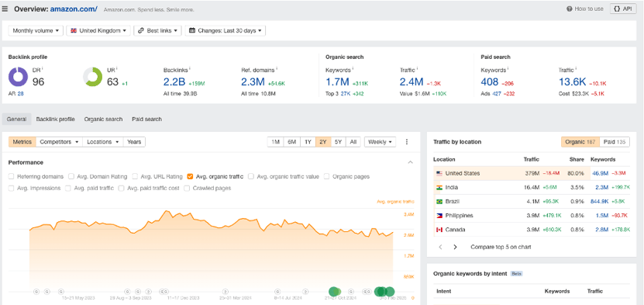Screen dimensions: 644x305
Task: Go to previous locations page arrow
Action: coord(440,247)
